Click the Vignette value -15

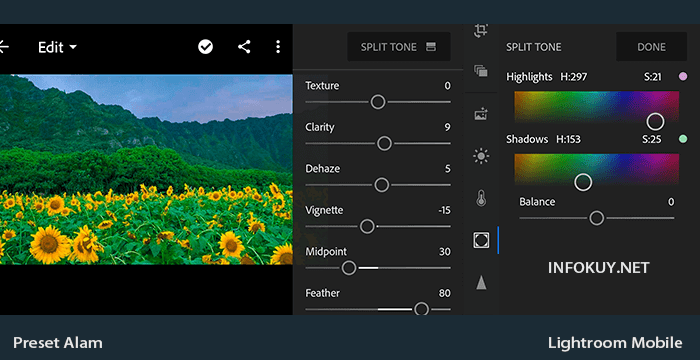click(x=444, y=210)
